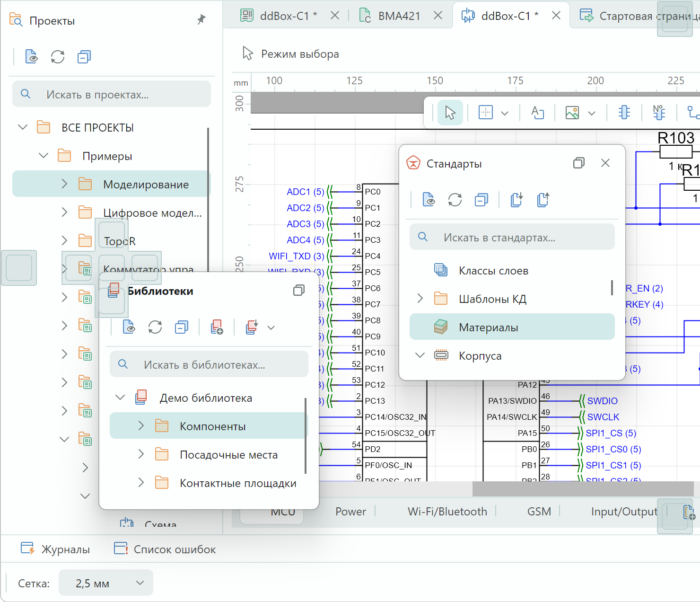Close the BMA421 tab
Viewport: 700px width, 602px height.
point(438,16)
